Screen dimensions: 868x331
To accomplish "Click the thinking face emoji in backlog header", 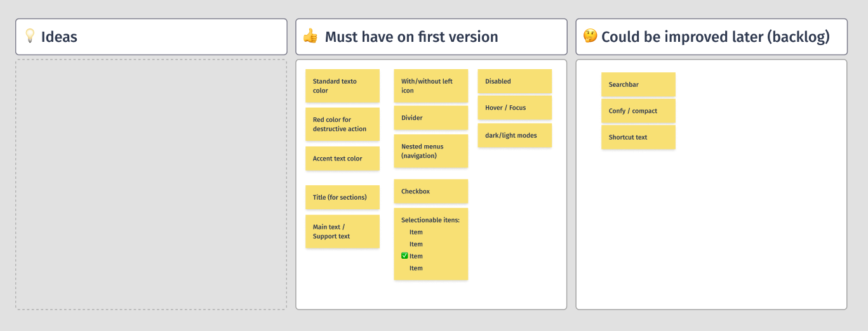I will [x=590, y=36].
